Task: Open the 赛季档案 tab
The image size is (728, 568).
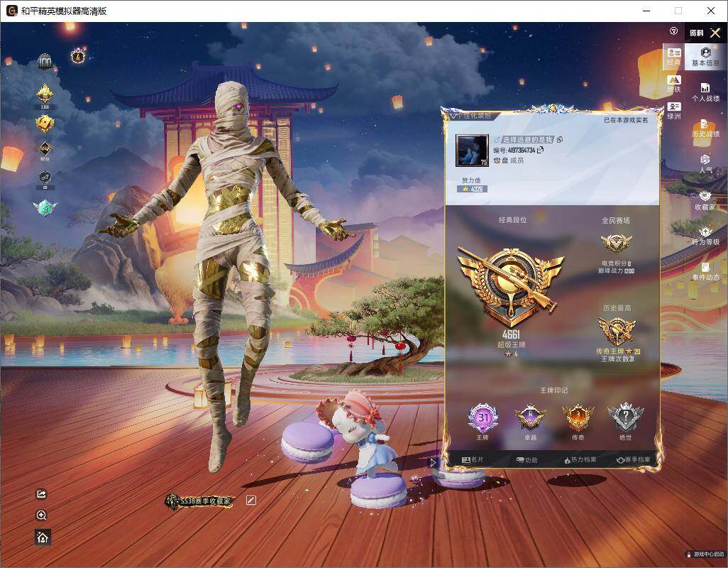Action: pyautogui.click(x=634, y=460)
